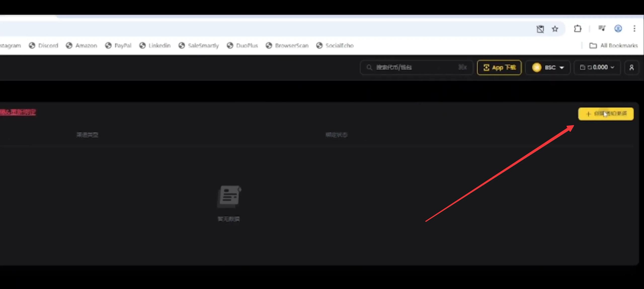644x289 pixels.
Task: Click the red rebind link on the left
Action: pyautogui.click(x=18, y=112)
